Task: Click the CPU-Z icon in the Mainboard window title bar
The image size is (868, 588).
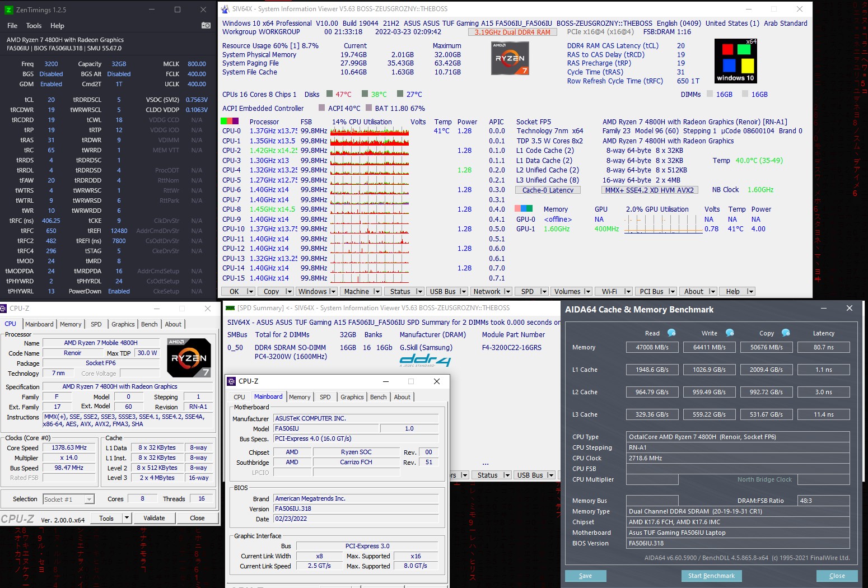Action: [x=231, y=381]
